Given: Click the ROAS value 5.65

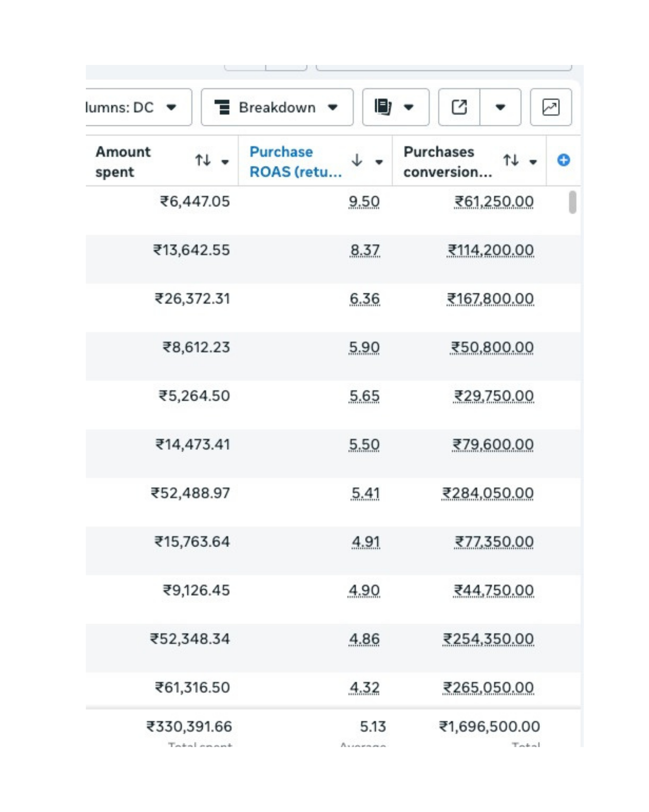Looking at the screenshot, I should coord(364,396).
